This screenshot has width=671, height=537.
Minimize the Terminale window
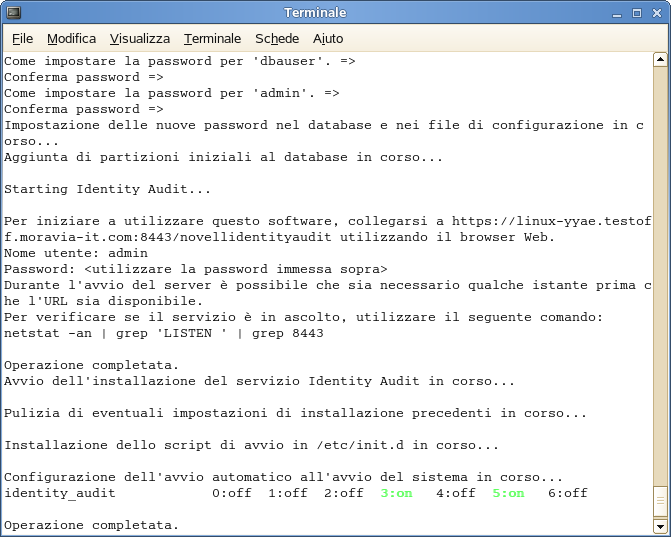tap(617, 13)
